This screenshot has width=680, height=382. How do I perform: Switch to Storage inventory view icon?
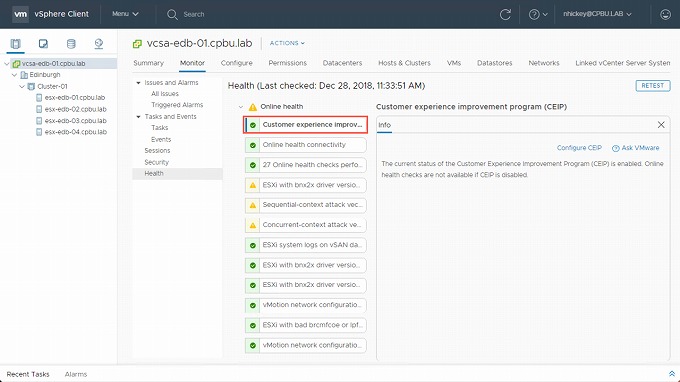[x=71, y=43]
